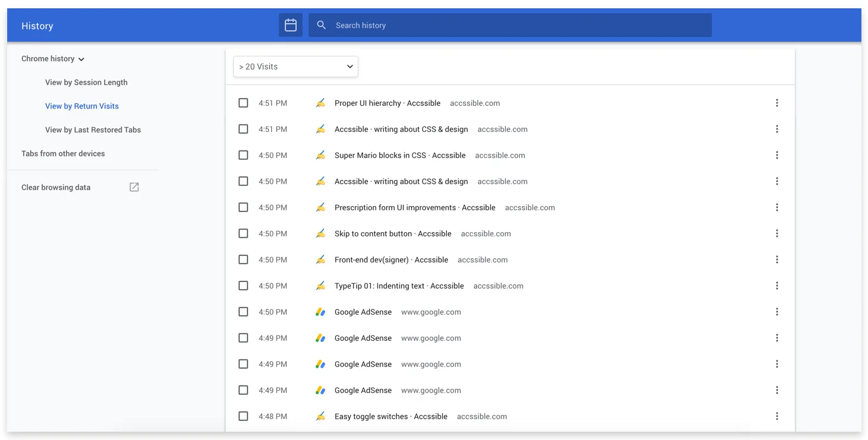Open the three-dot menu for Front-end dev(signer)

(777, 259)
